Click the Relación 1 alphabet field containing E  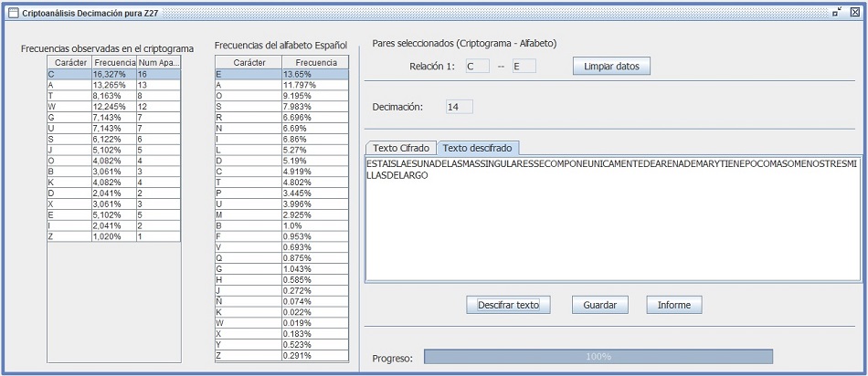(x=523, y=67)
